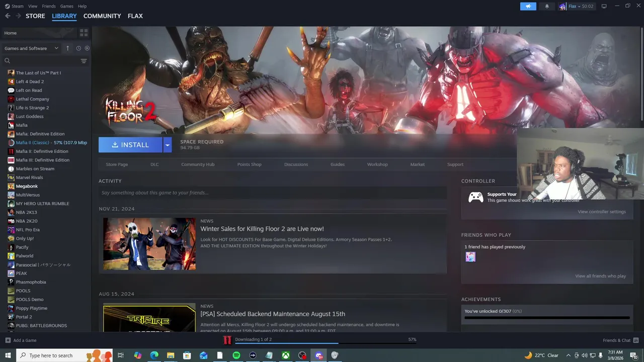This screenshot has width=644, height=362.
Task: Show hidden system tray icons
Action: (x=569, y=355)
